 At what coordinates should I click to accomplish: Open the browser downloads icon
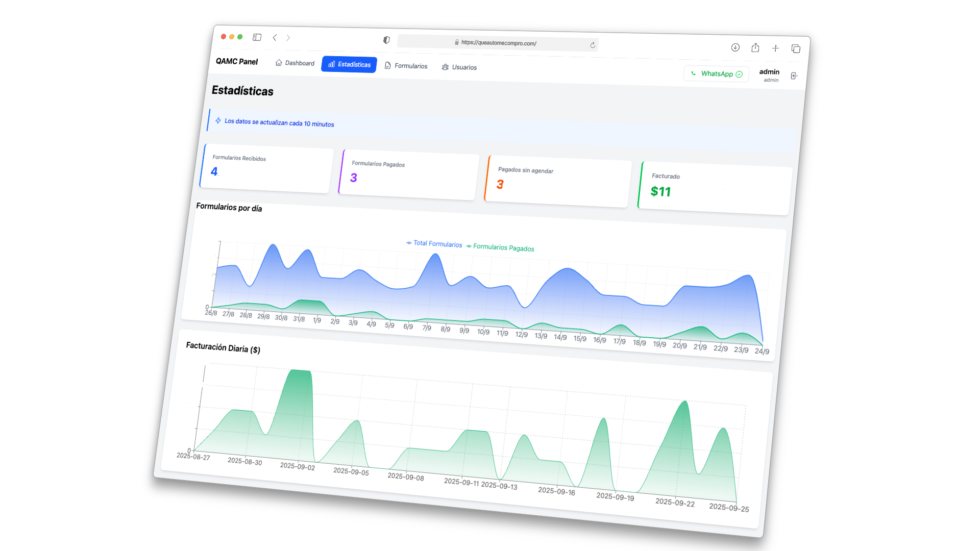[735, 47]
